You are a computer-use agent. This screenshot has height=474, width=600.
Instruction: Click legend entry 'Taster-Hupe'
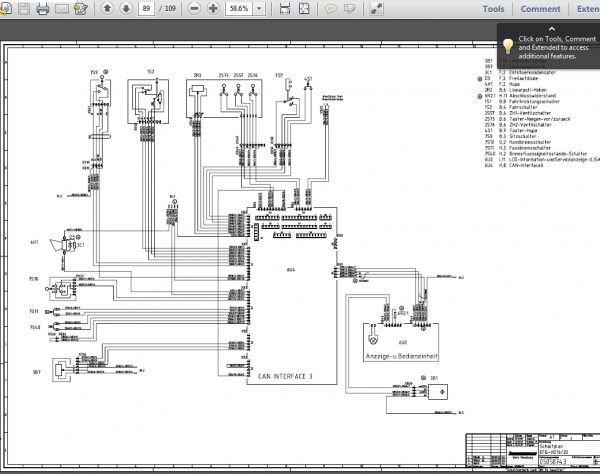tap(523, 130)
